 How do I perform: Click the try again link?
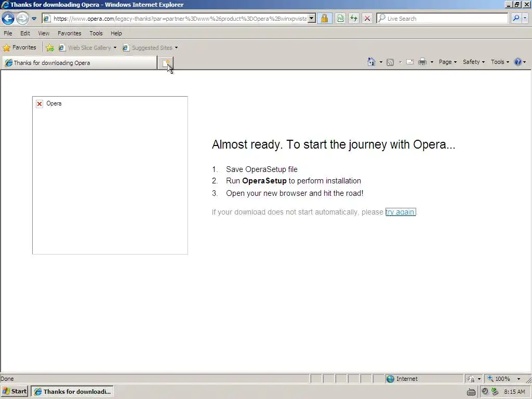click(401, 212)
